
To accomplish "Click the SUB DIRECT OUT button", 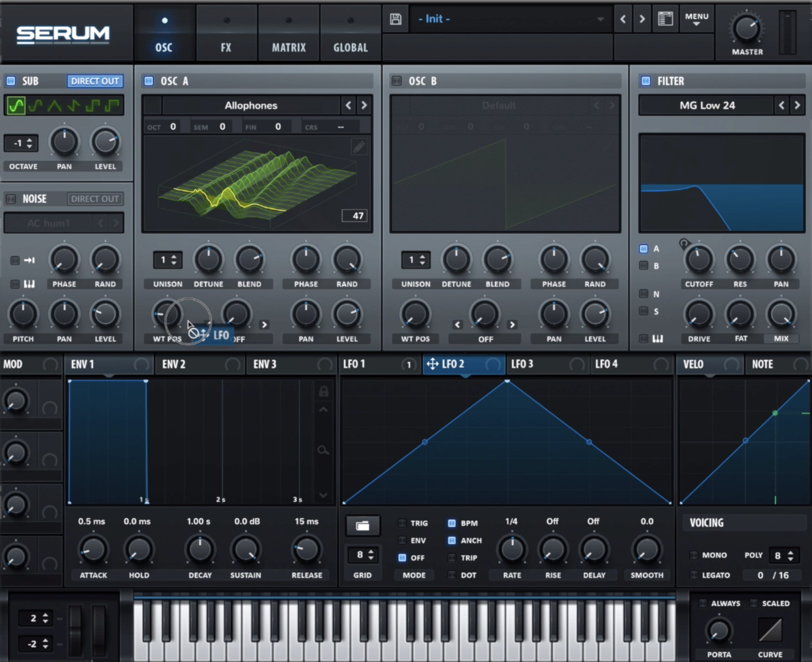I will coord(94,81).
